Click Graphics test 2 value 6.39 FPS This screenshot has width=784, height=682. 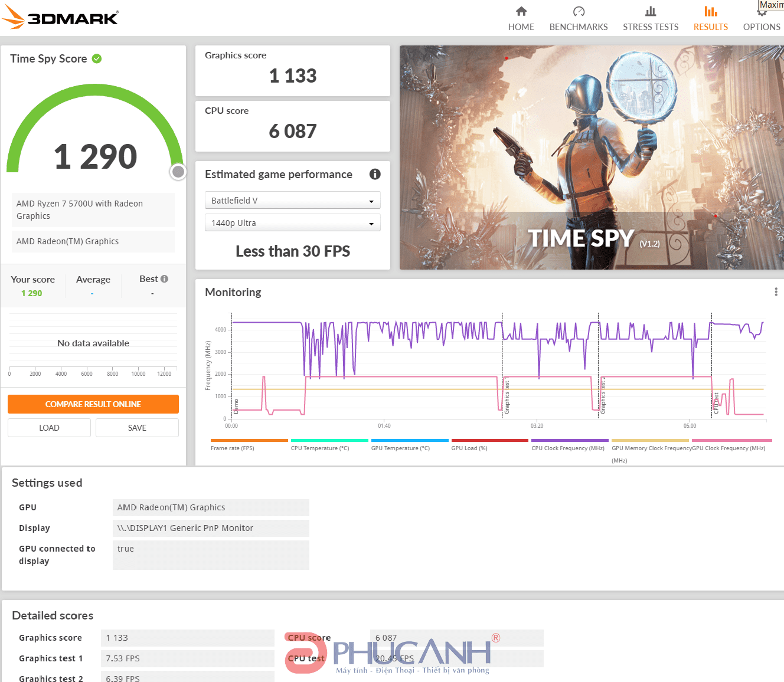(188, 677)
